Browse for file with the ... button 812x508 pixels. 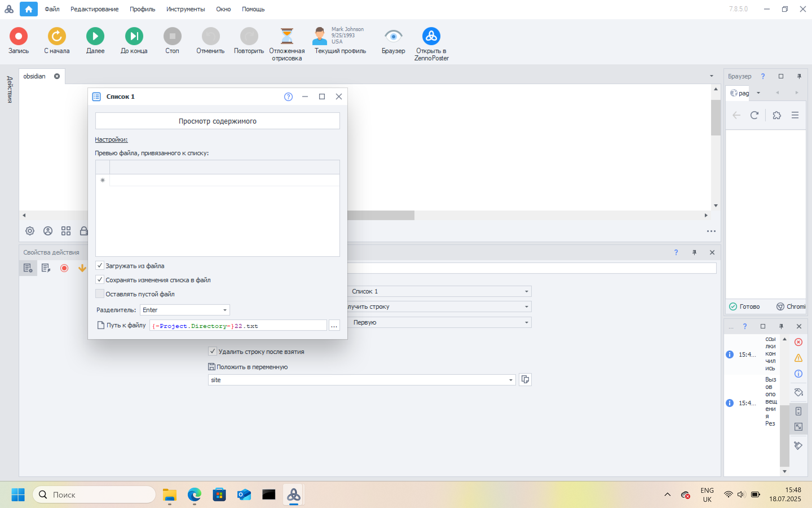tap(334, 326)
